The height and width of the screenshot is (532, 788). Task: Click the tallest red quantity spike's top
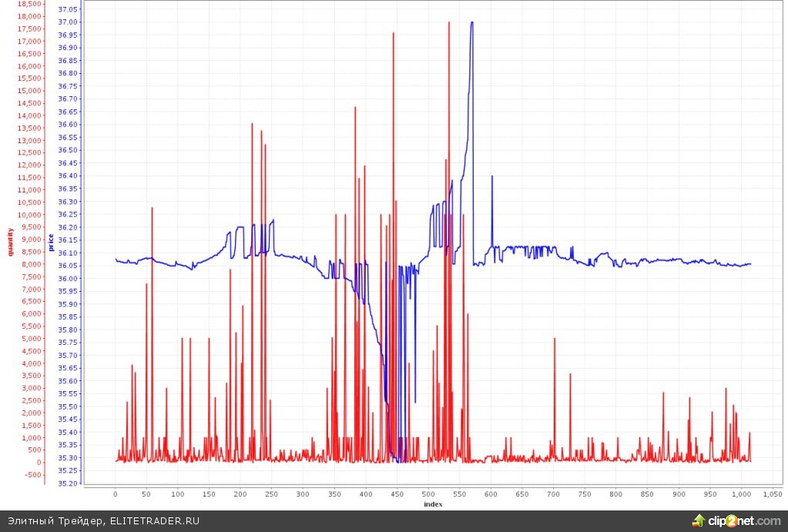(x=449, y=22)
